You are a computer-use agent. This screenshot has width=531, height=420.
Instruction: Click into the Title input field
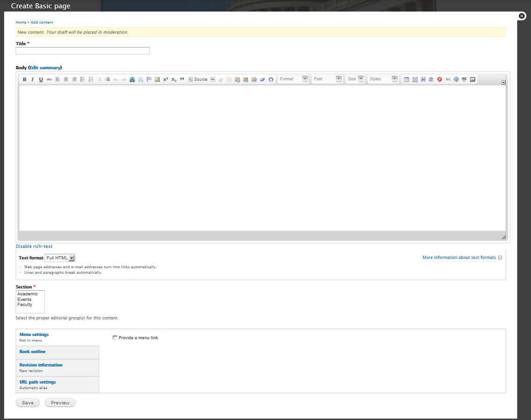[83, 51]
